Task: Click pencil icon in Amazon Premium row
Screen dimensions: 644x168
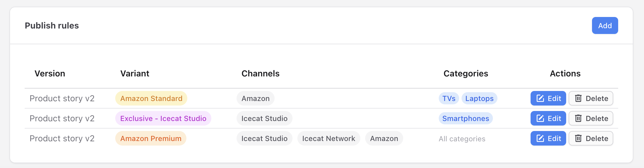Action: click(x=540, y=138)
